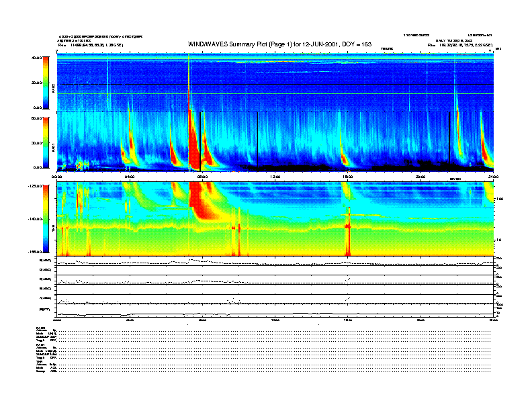Click the 40.00 label on RAD2 scale
532x411 pixels.
point(36,58)
